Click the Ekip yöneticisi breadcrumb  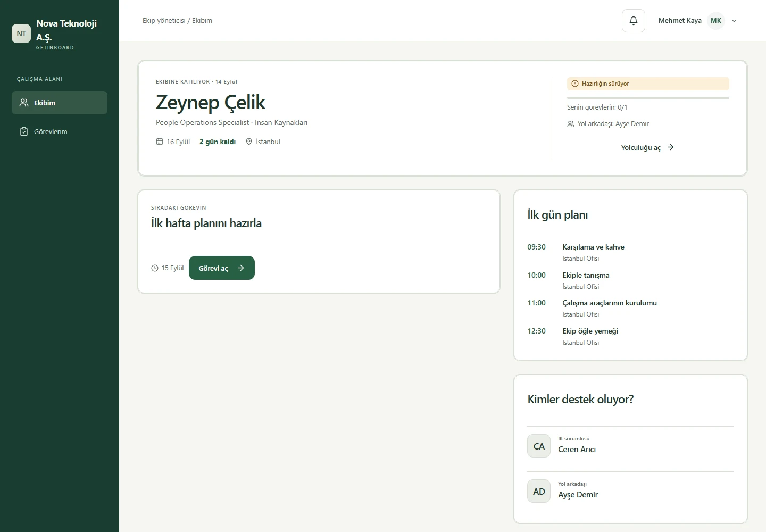pyautogui.click(x=164, y=21)
